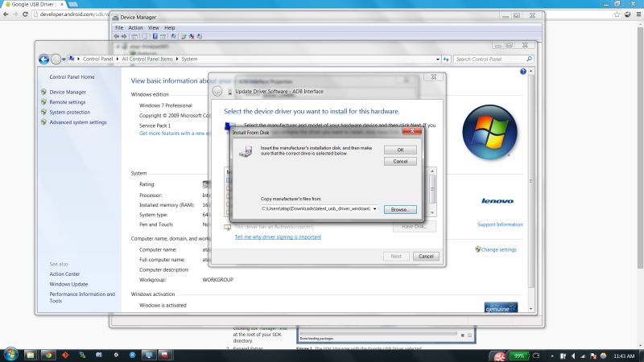Open Lenovo Support Information link
This screenshot has height=362, width=644.
tap(500, 224)
